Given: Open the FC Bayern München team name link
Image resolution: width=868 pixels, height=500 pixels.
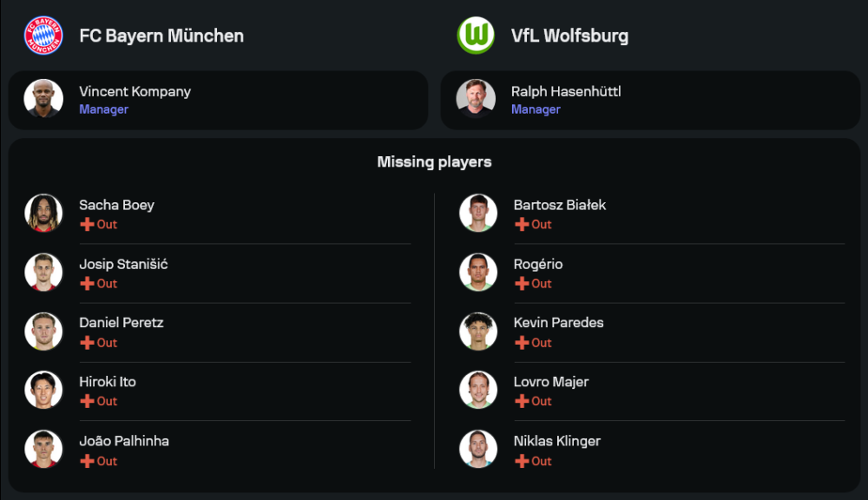Looking at the screenshot, I should 161,36.
